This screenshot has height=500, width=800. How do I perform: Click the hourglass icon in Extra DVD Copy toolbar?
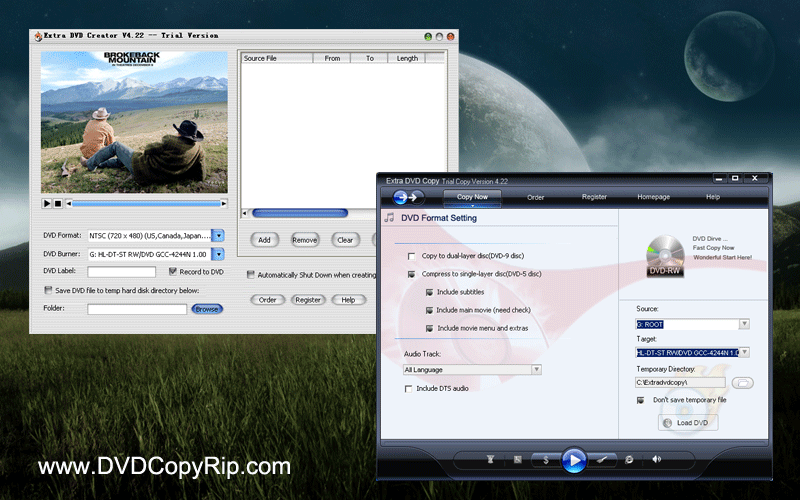[x=490, y=460]
